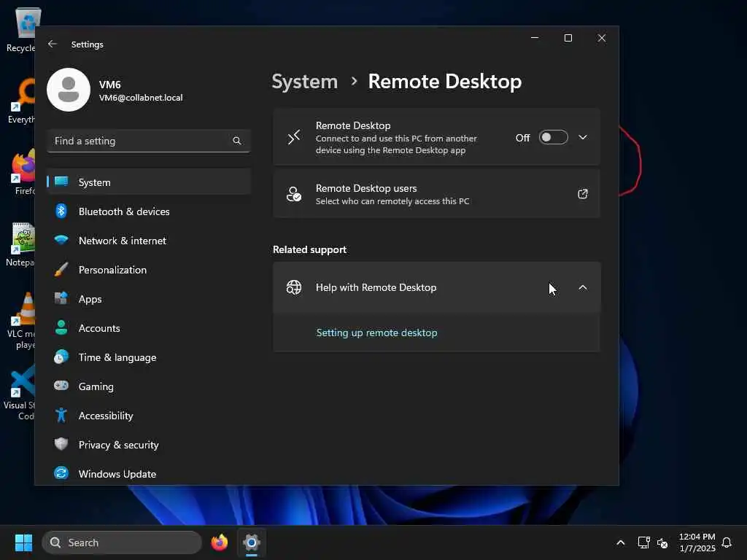Viewport: 747px width, 560px height.
Task: Expand the Remote Desktop options chevron
Action: (x=583, y=137)
